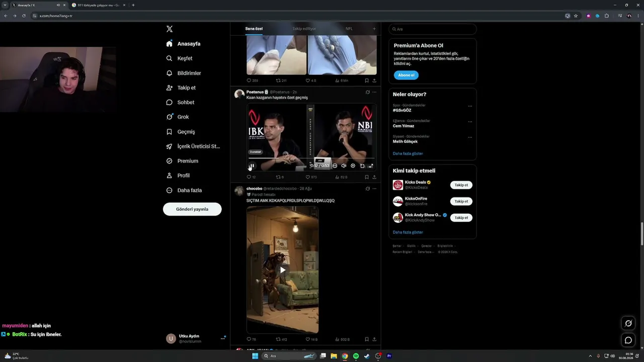644x362 pixels.
Task: Seek on the Poatanus video progress bar
Action: tap(311, 158)
